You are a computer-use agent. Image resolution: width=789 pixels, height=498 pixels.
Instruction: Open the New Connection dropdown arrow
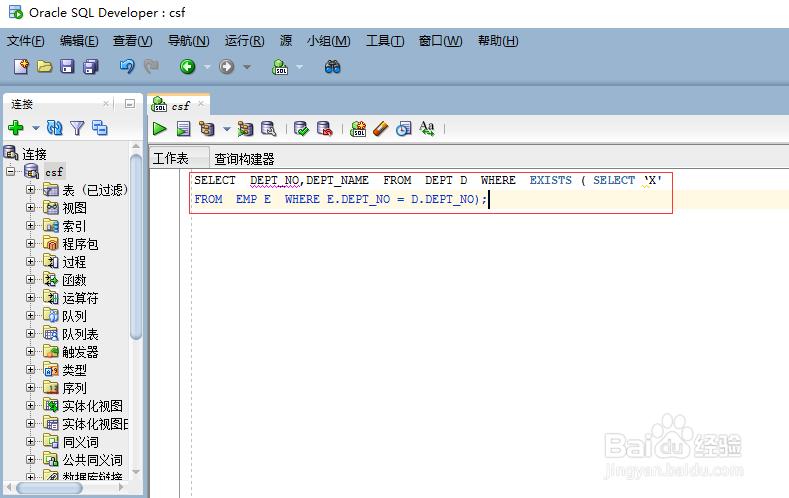pos(36,128)
